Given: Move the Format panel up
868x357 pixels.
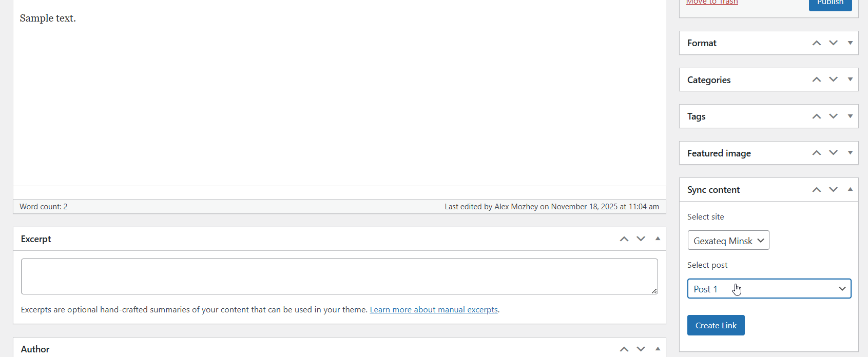Looking at the screenshot, I should (817, 43).
